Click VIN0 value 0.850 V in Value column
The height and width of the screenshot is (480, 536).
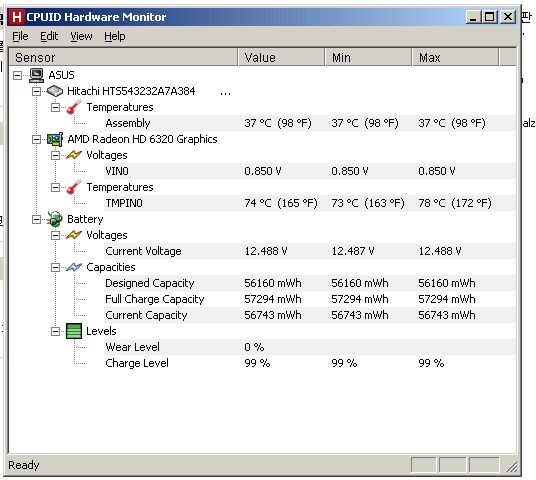tap(263, 171)
